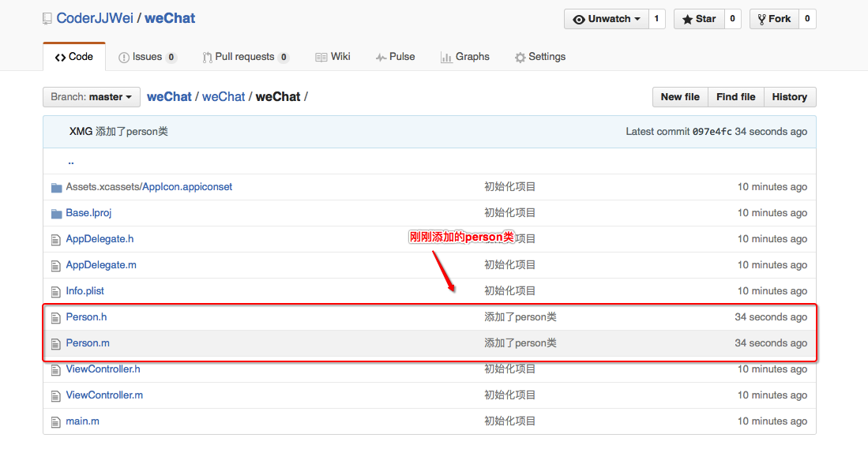The image size is (868, 464).
Task: Open the main.m commit message 初始化项目
Action: 510,421
